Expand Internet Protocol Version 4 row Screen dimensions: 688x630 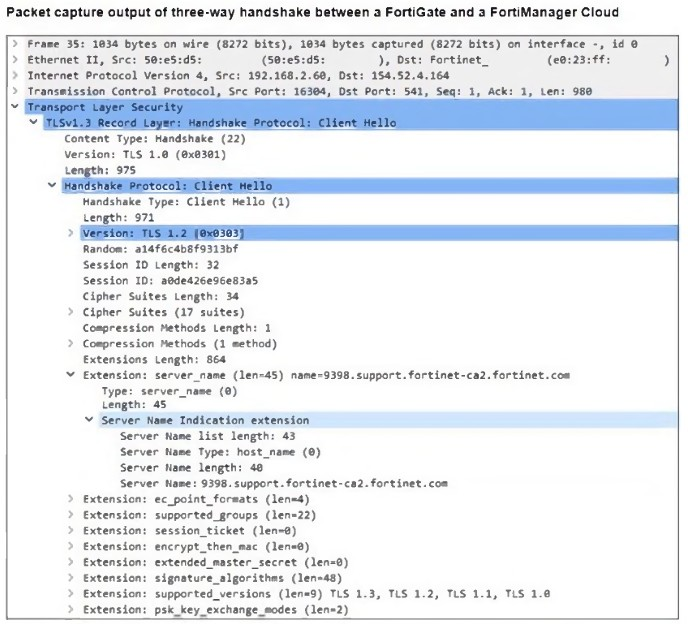(15, 75)
